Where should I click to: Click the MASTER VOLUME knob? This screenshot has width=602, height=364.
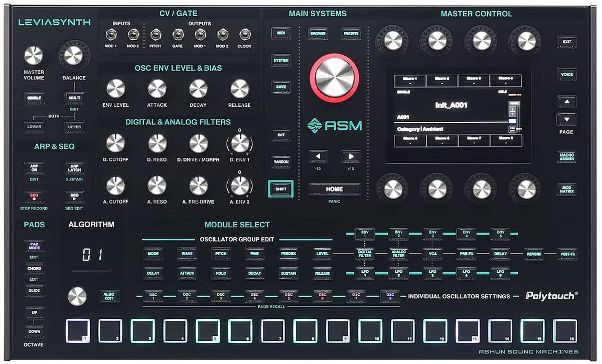coord(34,55)
